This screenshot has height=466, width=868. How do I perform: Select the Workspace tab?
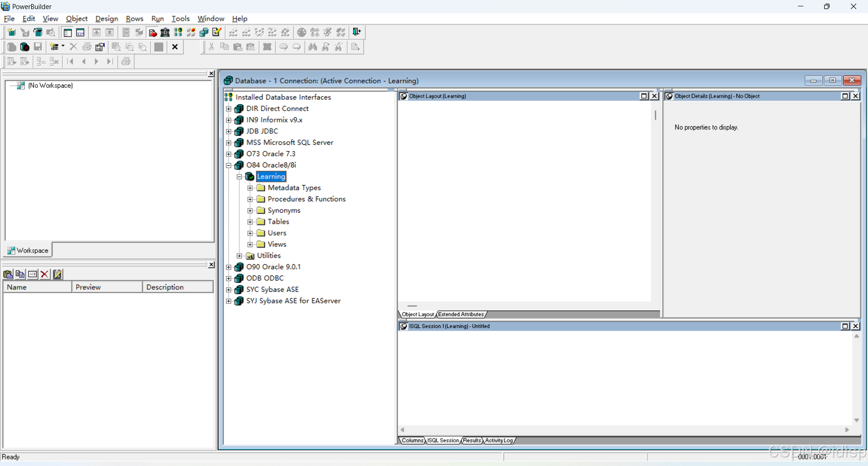click(x=28, y=250)
